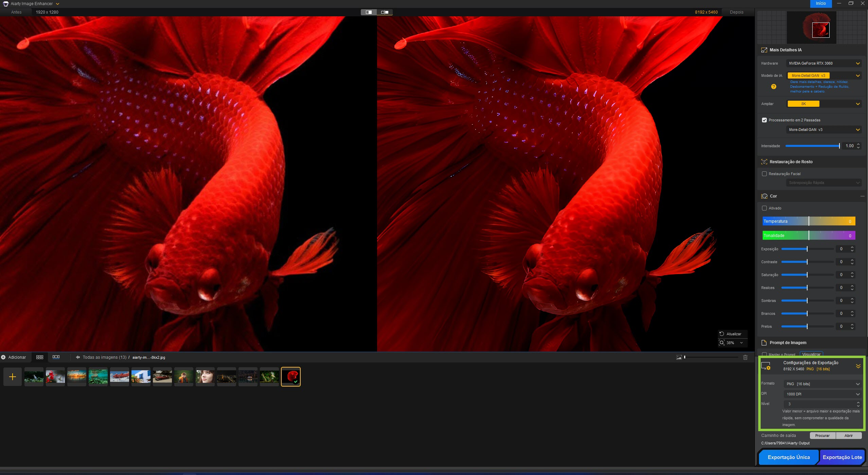Go back with Todas as imagens arrow
This screenshot has width=868, height=475.
78,357
